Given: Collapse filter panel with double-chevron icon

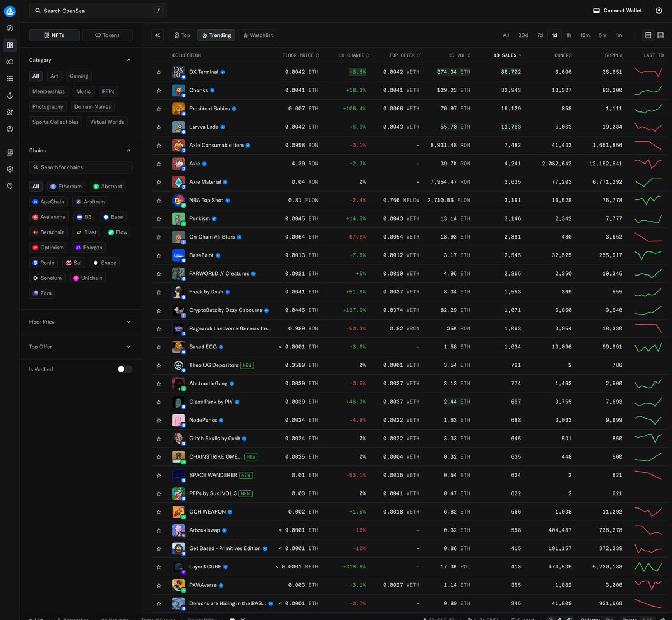Looking at the screenshot, I should click(157, 35).
